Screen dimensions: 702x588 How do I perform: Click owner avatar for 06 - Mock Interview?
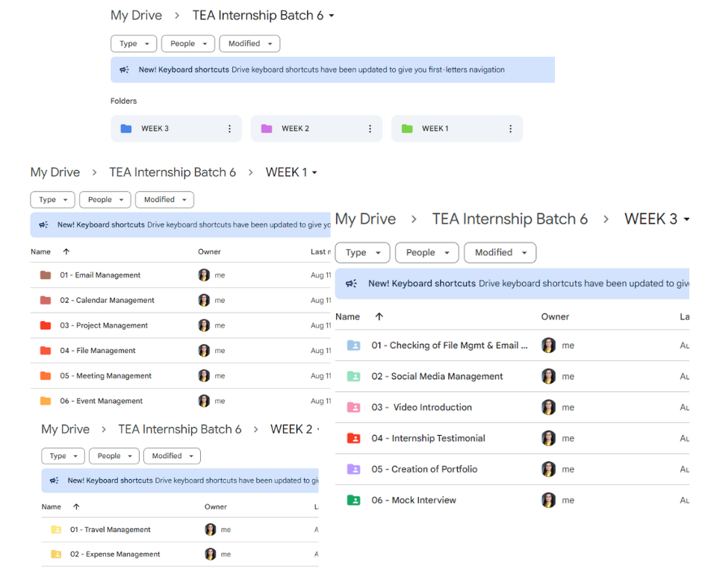548,500
